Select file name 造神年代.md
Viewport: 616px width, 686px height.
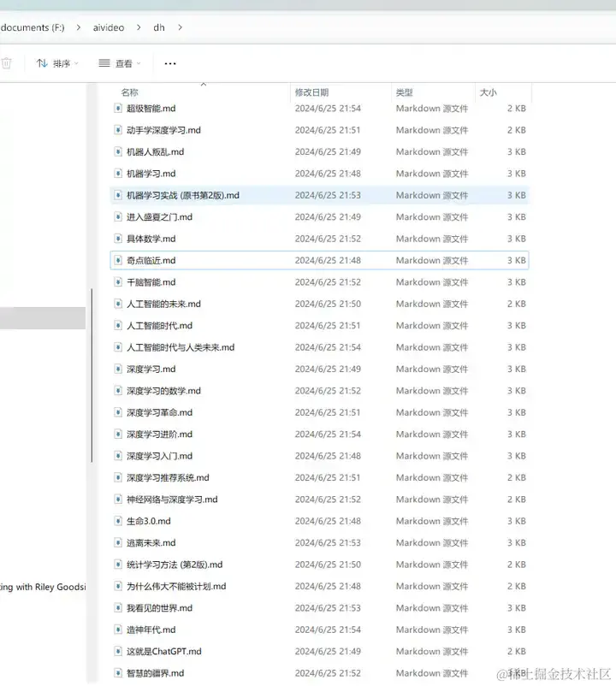[151, 630]
